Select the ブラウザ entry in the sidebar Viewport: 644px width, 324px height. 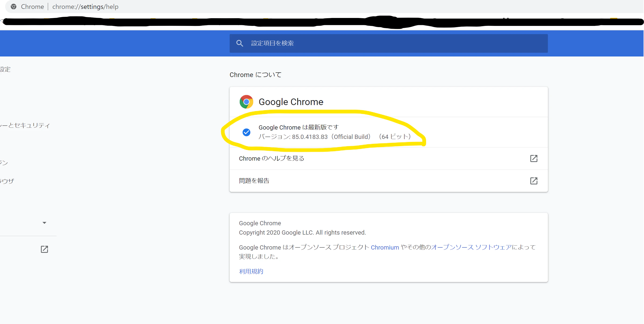(7, 181)
